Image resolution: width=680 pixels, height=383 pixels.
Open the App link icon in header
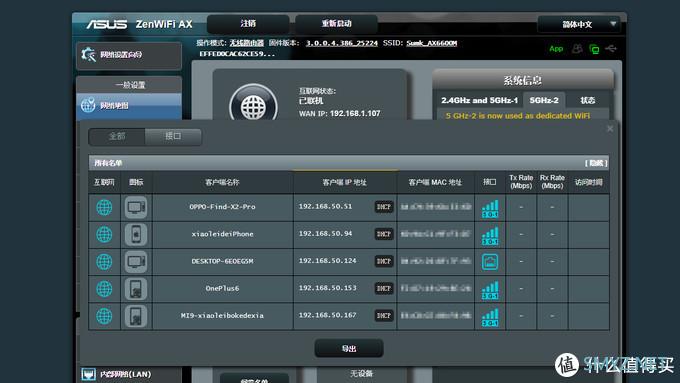pos(556,49)
